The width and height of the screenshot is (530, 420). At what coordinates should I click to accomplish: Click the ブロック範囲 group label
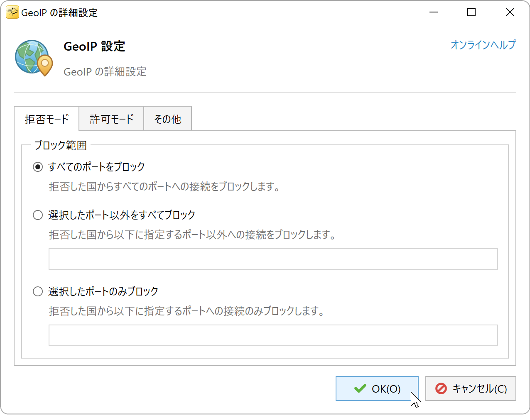pos(61,145)
